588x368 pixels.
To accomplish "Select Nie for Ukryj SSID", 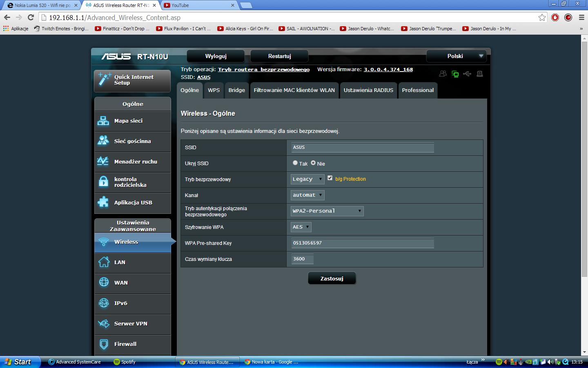I will pos(313,163).
